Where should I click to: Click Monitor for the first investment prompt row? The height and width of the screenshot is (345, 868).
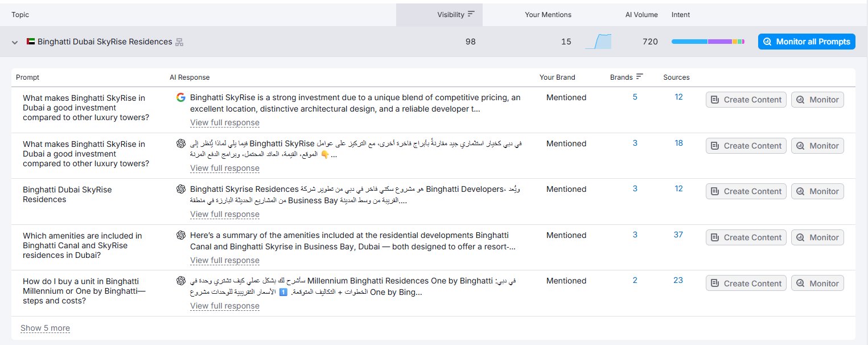817,100
